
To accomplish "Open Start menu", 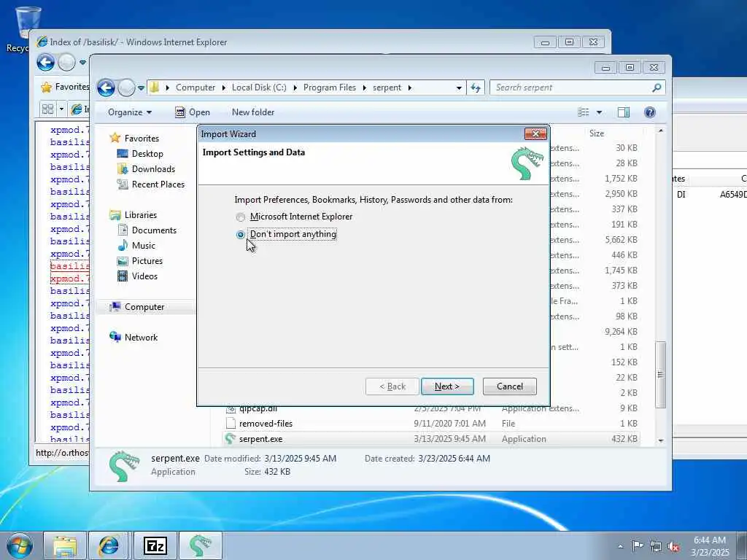I will pos(20,545).
